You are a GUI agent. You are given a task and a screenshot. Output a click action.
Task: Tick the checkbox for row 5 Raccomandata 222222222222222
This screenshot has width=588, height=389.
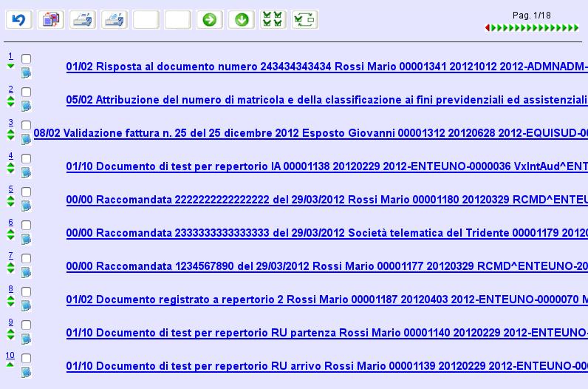[x=26, y=192]
